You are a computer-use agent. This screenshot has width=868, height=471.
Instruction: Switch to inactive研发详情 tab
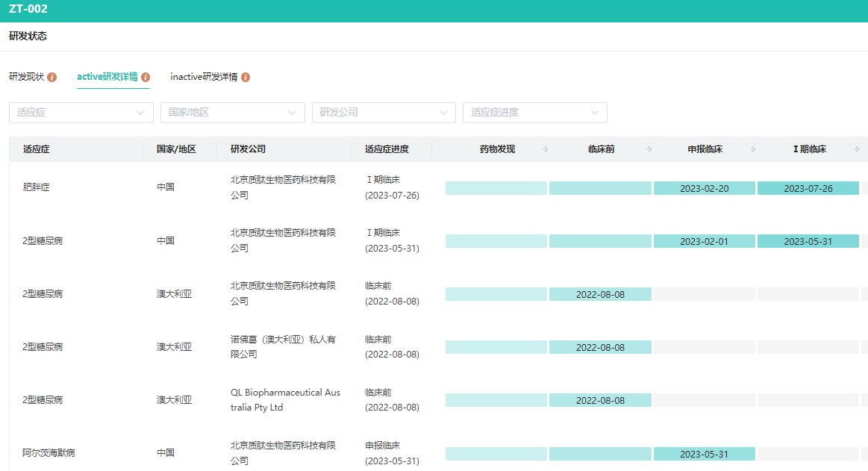(x=204, y=77)
